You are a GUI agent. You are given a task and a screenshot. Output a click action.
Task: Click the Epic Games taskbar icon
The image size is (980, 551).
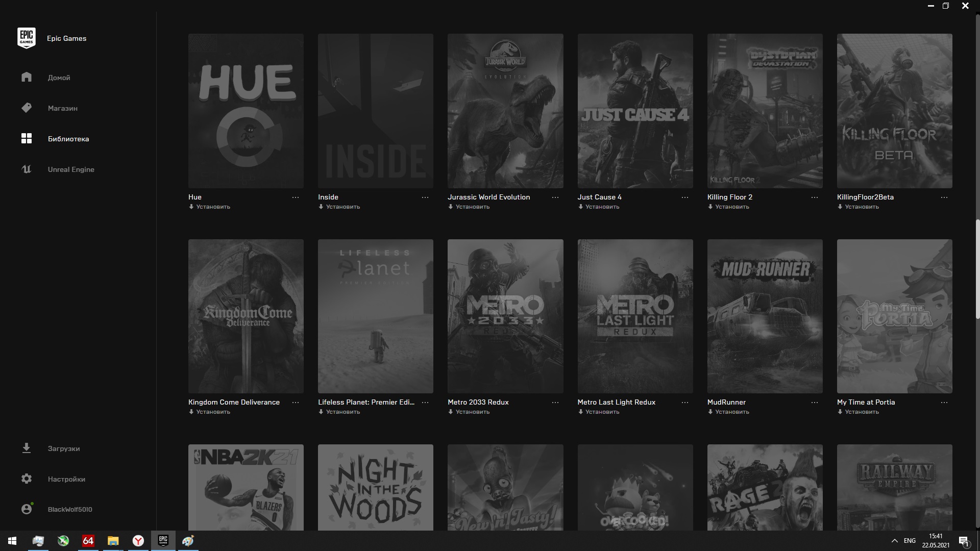pos(163,541)
